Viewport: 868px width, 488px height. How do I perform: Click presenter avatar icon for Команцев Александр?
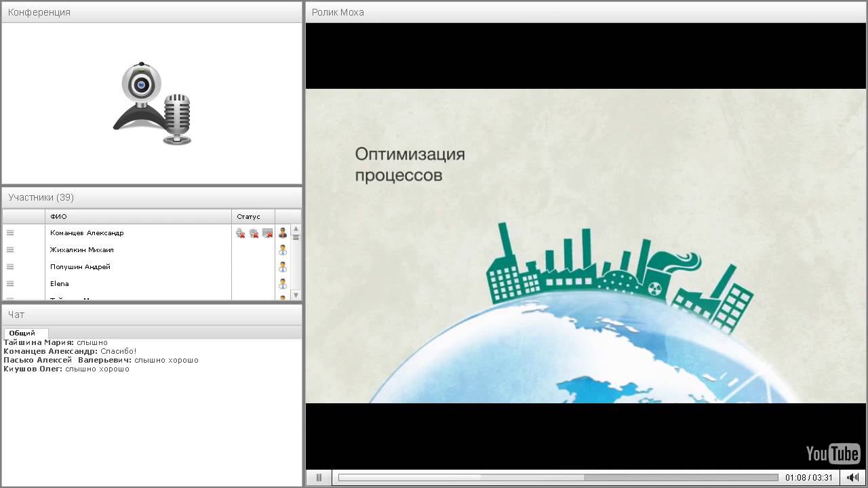(283, 232)
